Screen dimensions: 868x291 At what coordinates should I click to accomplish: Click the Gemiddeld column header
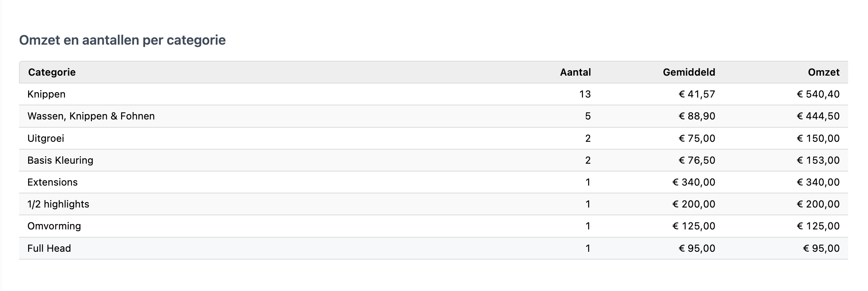point(689,72)
